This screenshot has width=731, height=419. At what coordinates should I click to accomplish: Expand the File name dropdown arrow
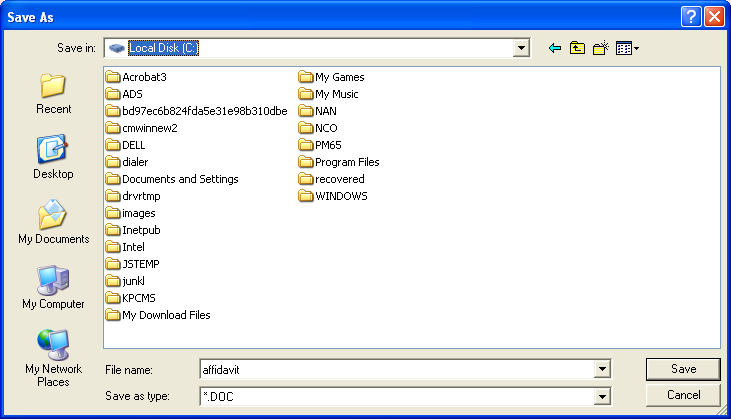click(602, 370)
